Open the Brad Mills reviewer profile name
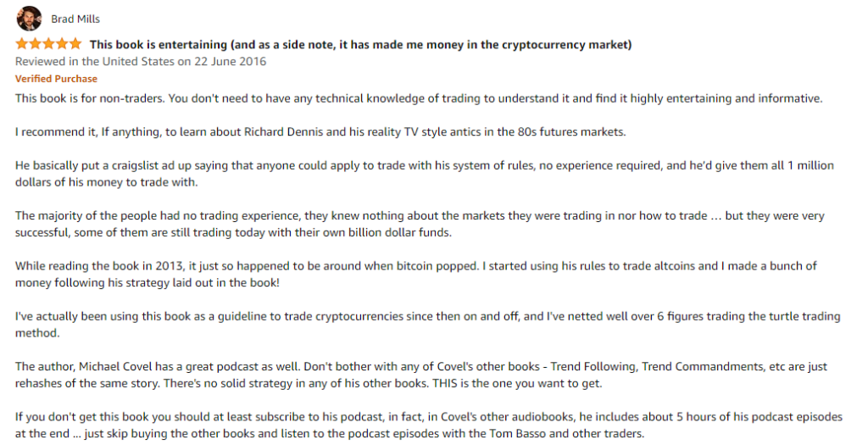The height and width of the screenshot is (445, 868). tap(75, 19)
